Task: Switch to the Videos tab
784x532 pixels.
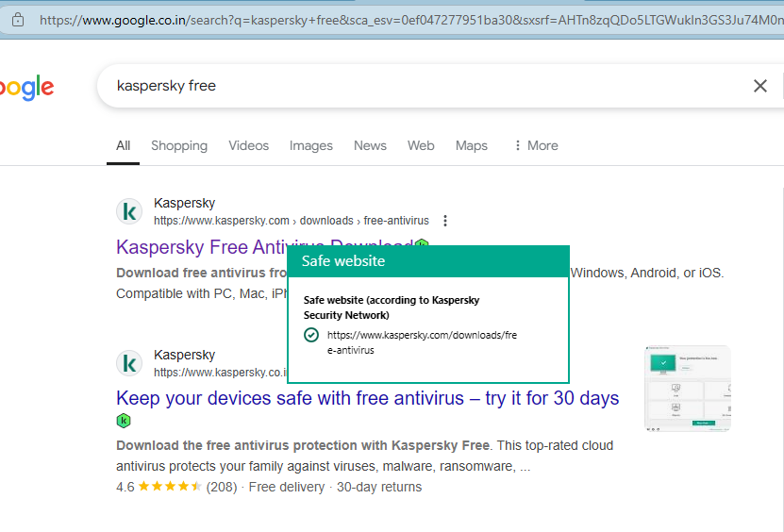Action: pos(248,145)
